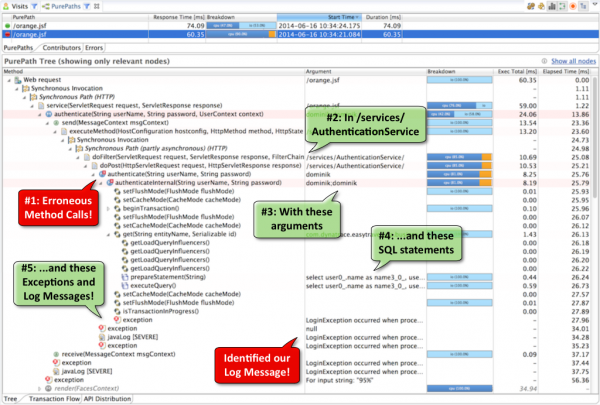
Task: Sort by Response Time [ms] column header
Action: click(177, 17)
